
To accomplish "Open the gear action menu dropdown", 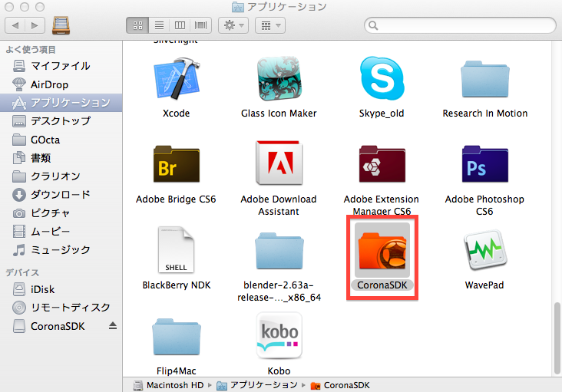I will pos(233,25).
